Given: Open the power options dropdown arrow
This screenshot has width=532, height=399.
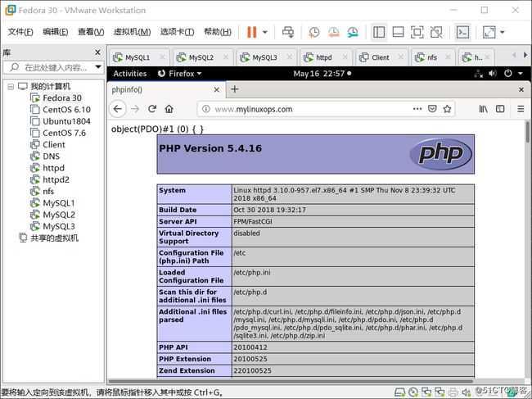Looking at the screenshot, I should coord(265,32).
